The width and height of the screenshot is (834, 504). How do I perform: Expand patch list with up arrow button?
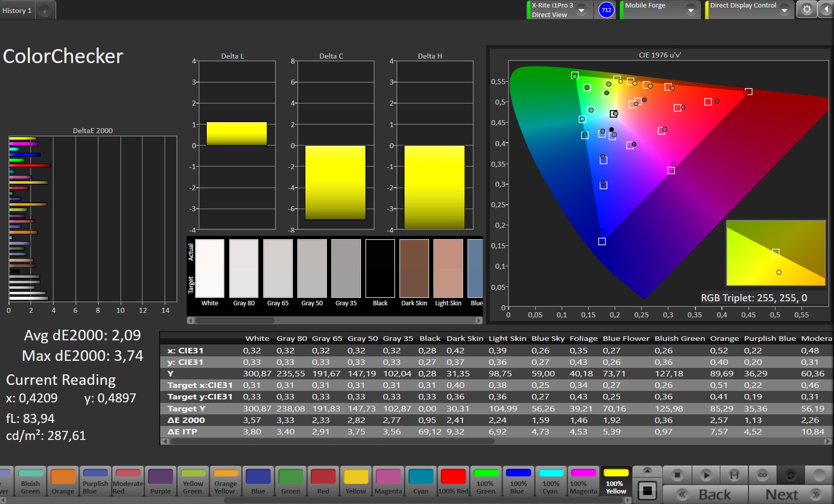[647, 471]
